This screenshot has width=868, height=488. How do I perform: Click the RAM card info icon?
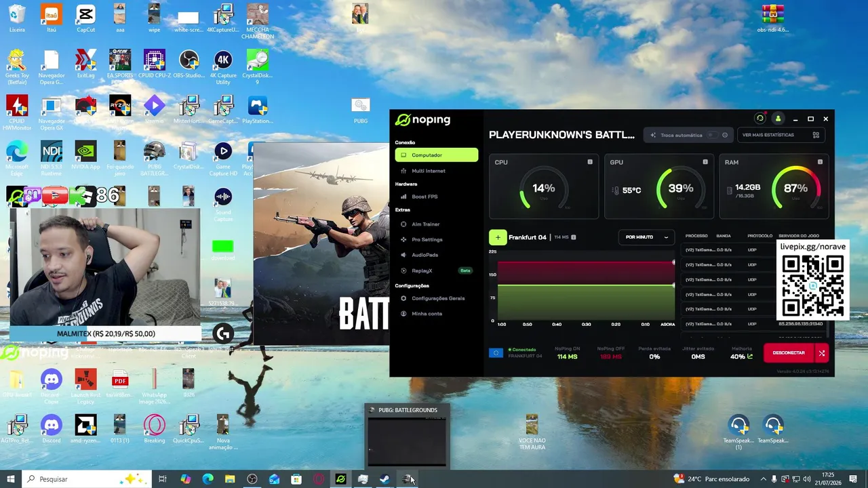coord(820,162)
